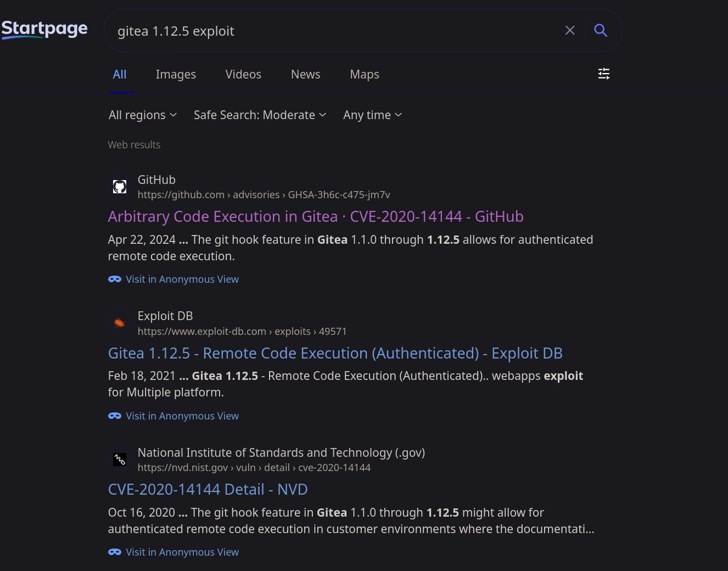
Task: Click anonymous mask icon under NVD result
Action: tap(115, 552)
